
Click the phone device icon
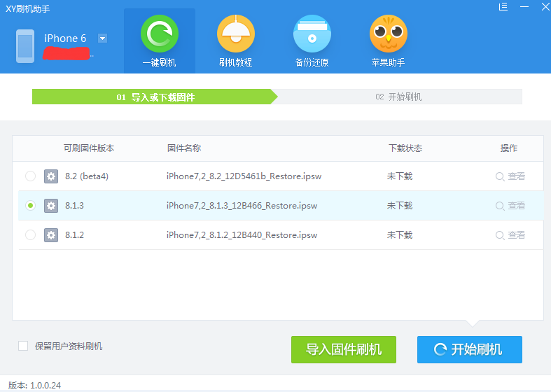coord(25,46)
